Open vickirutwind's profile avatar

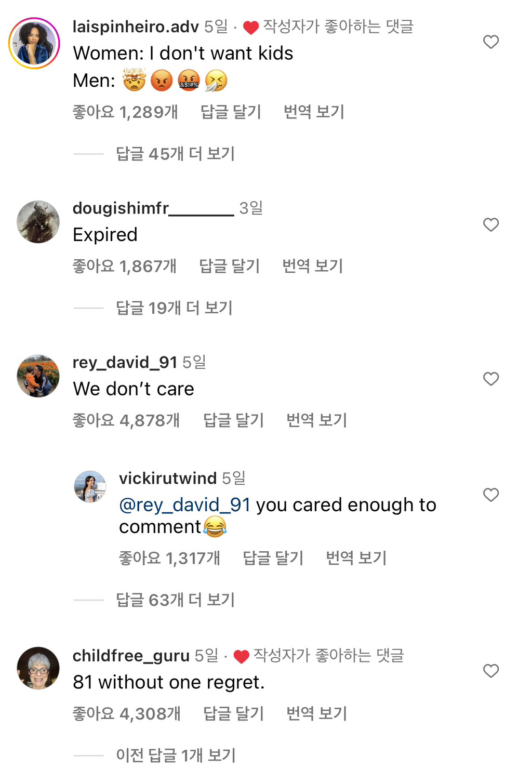pos(90,487)
